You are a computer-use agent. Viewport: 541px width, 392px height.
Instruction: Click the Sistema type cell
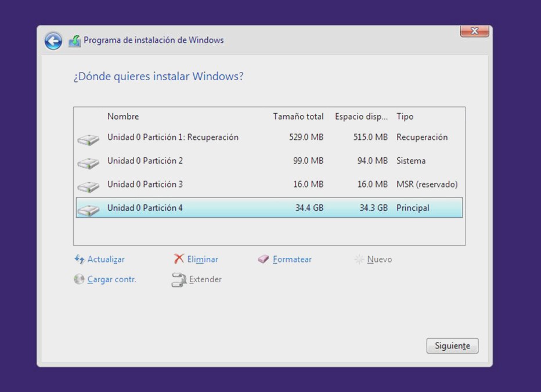click(411, 161)
